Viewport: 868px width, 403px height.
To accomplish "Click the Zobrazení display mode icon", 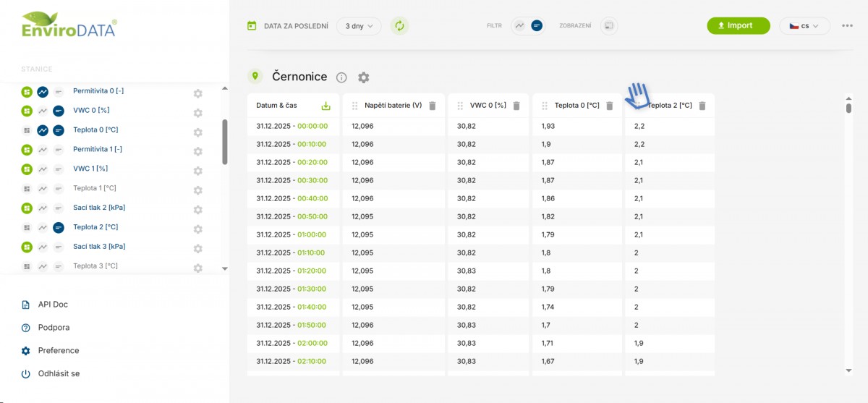I will click(x=609, y=26).
